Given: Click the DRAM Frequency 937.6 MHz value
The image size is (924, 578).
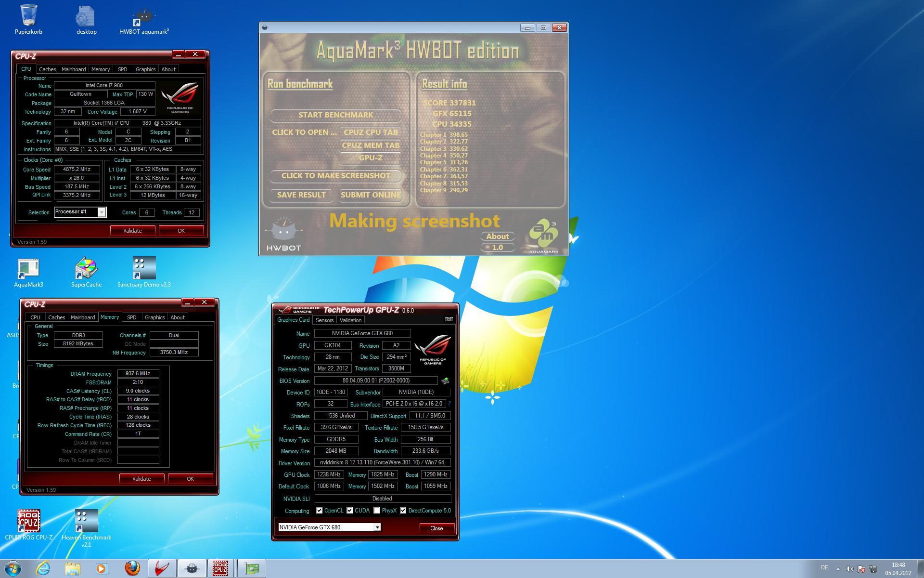Looking at the screenshot, I should pyautogui.click(x=138, y=374).
